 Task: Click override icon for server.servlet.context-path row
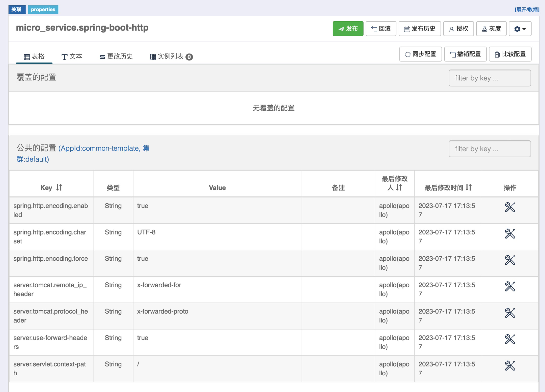click(510, 366)
